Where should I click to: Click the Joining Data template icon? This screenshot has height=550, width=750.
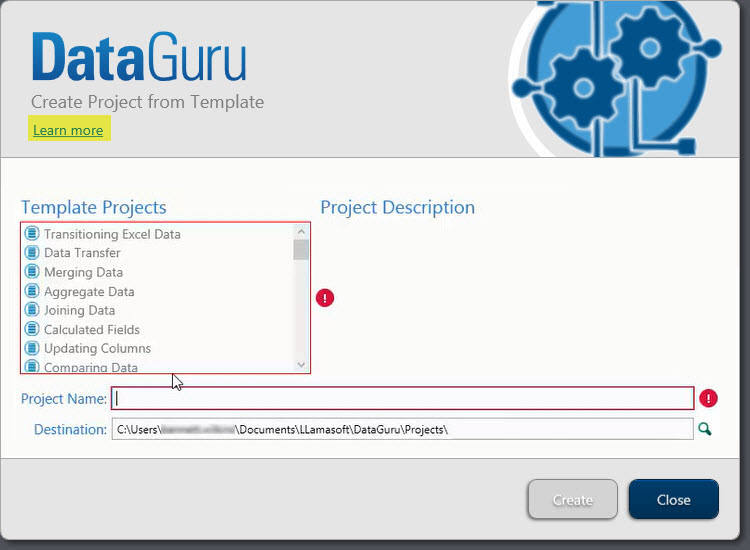32,310
